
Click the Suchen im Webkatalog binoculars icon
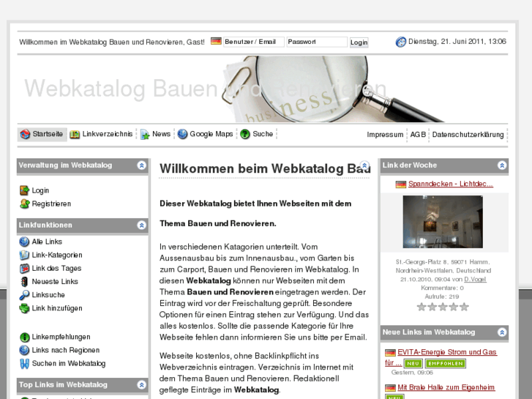tap(24, 364)
